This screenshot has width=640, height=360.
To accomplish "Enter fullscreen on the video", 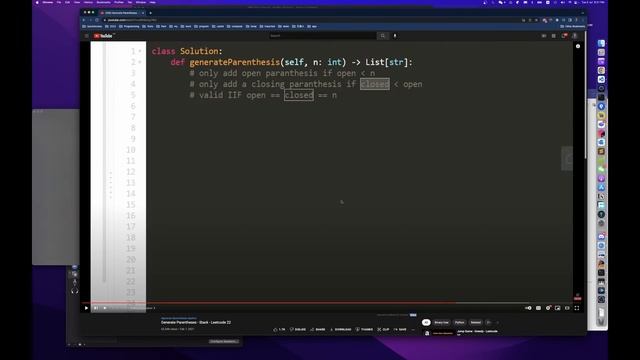I will coord(577,308).
